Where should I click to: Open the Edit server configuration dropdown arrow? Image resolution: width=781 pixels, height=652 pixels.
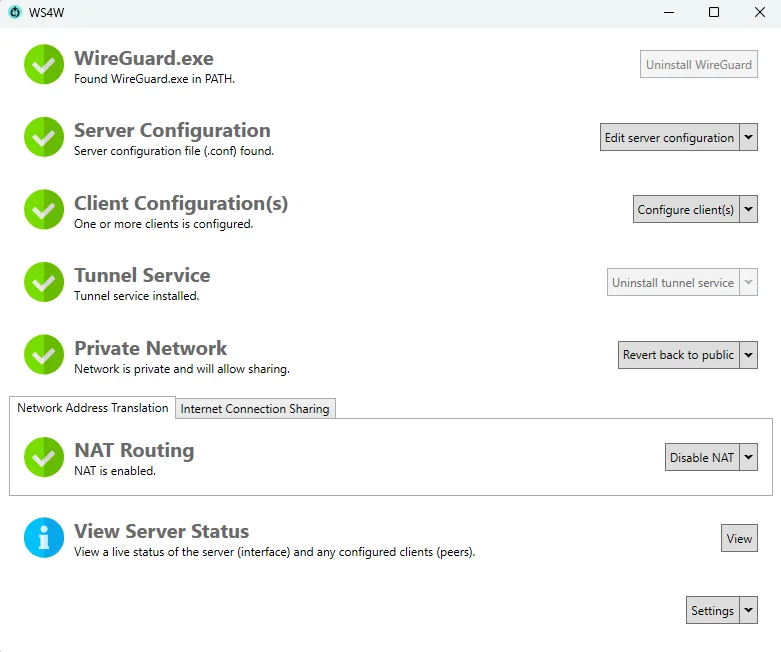click(x=749, y=137)
